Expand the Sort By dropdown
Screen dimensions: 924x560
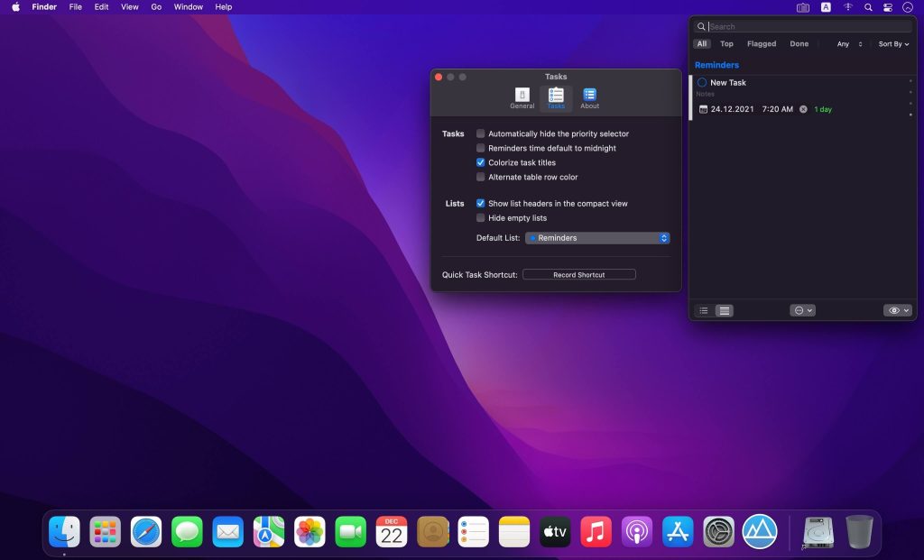tap(893, 44)
